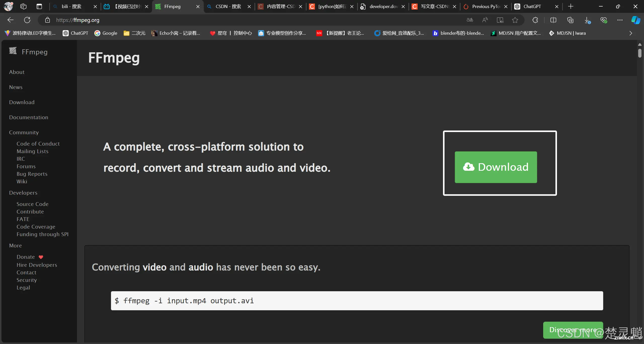Click the browser back arrow

tap(10, 20)
